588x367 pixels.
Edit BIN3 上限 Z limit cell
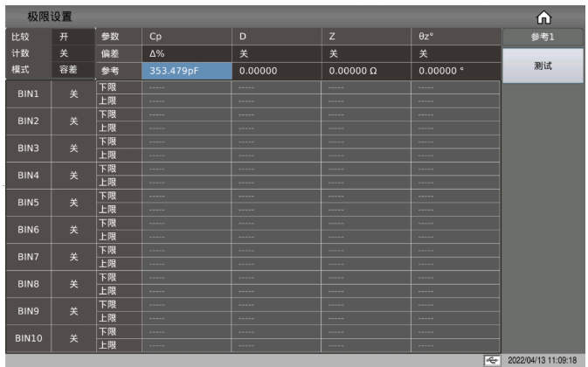(x=365, y=156)
